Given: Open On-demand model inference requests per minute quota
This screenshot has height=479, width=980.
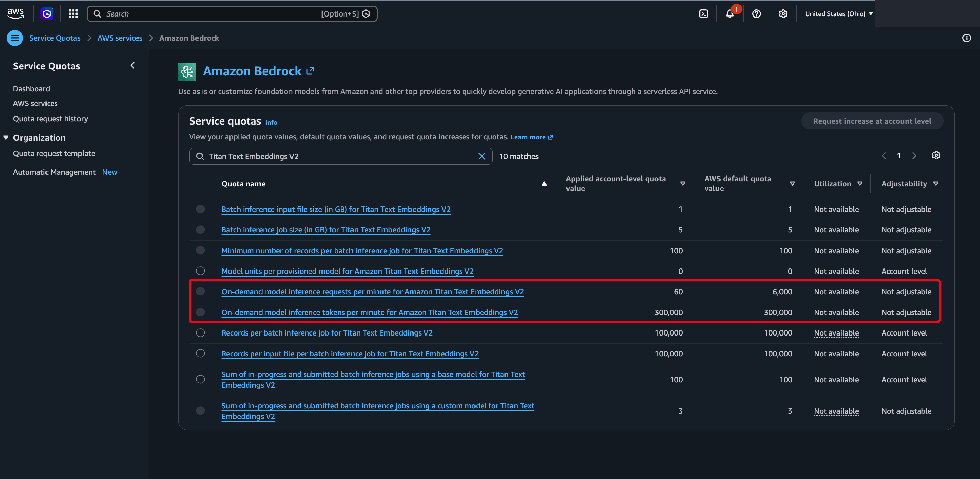Looking at the screenshot, I should 372,292.
